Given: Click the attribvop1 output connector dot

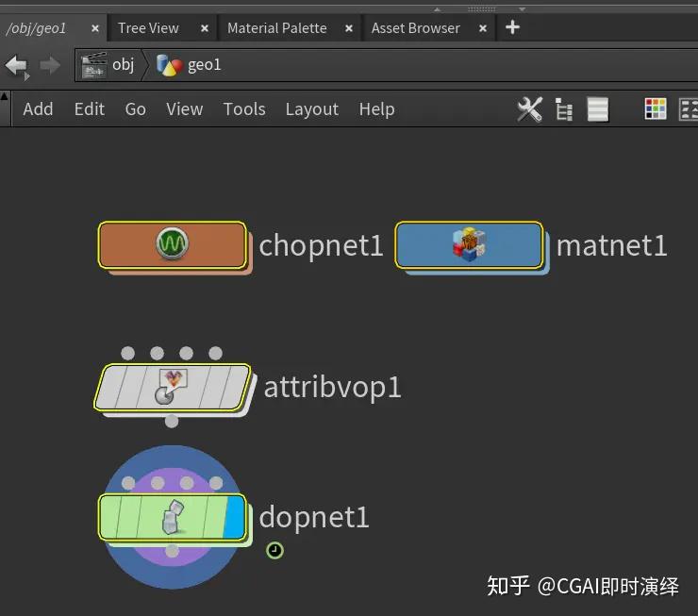Looking at the screenshot, I should pyautogui.click(x=172, y=421).
